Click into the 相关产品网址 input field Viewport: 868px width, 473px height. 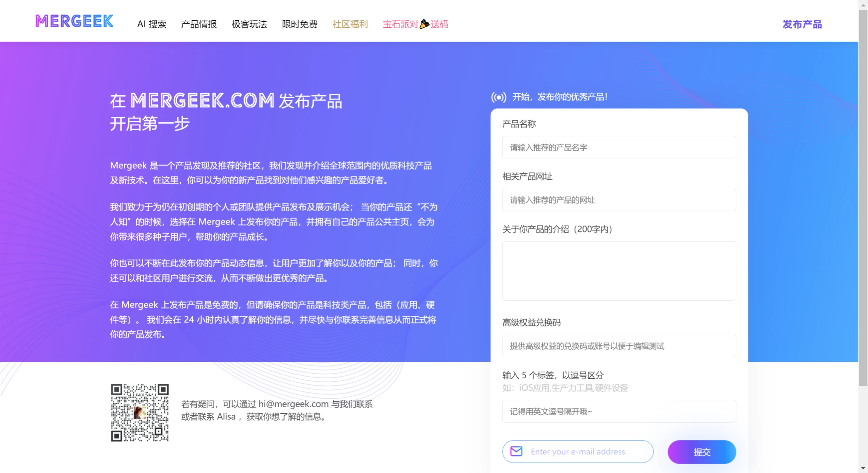[x=619, y=200]
